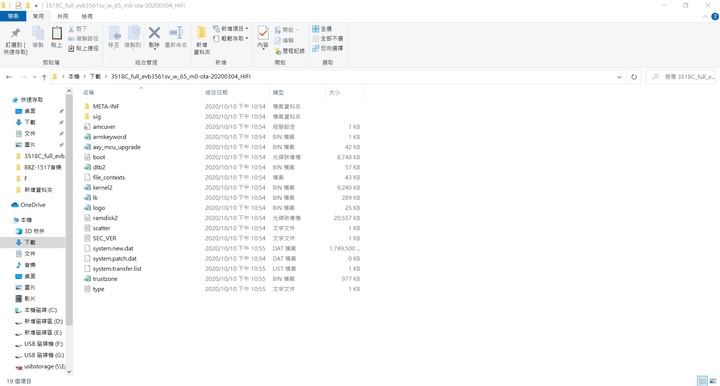Click the Invert selection icon
The image size is (720, 386).
(x=315, y=48)
